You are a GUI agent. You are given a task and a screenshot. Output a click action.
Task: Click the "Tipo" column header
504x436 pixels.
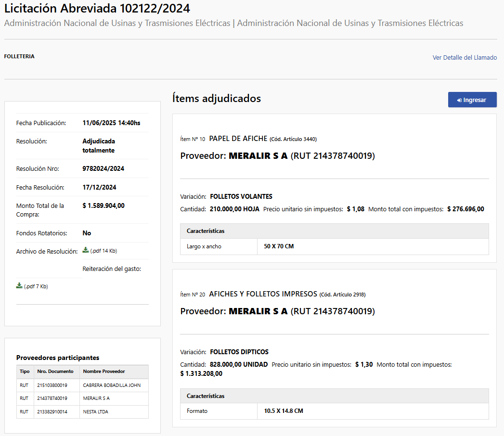pos(25,372)
